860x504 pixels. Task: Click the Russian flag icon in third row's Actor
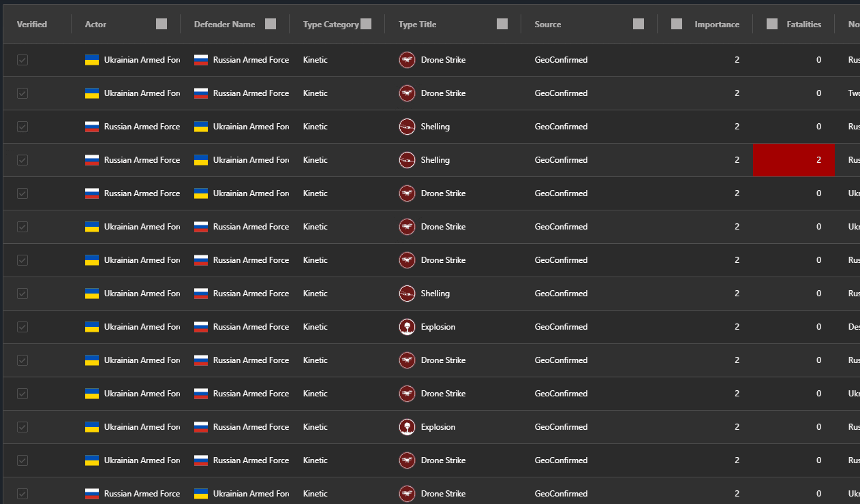[92, 127]
